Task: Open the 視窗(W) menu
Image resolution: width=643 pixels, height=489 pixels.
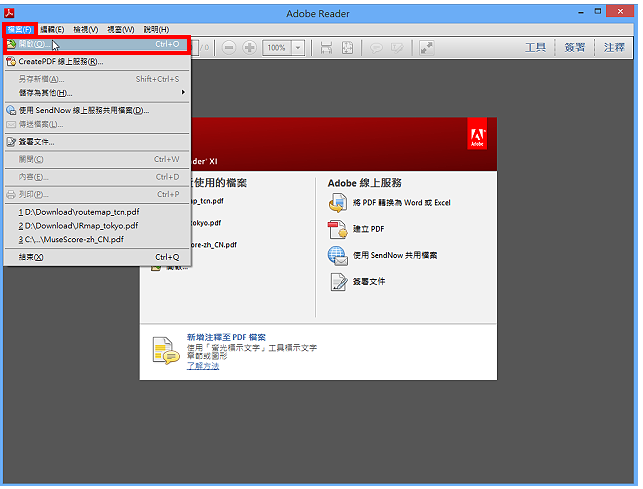Action: [121, 30]
